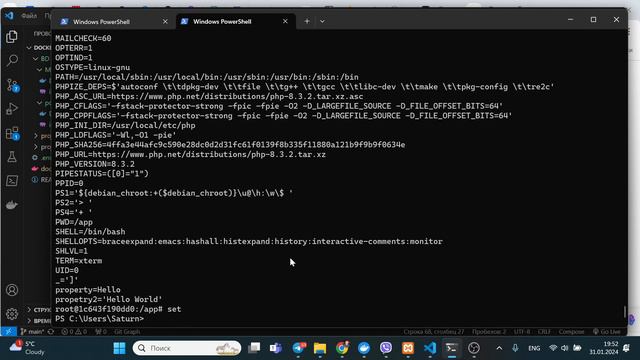Open Task View on taskbar
This screenshot has width=640, height=360.
point(254,348)
